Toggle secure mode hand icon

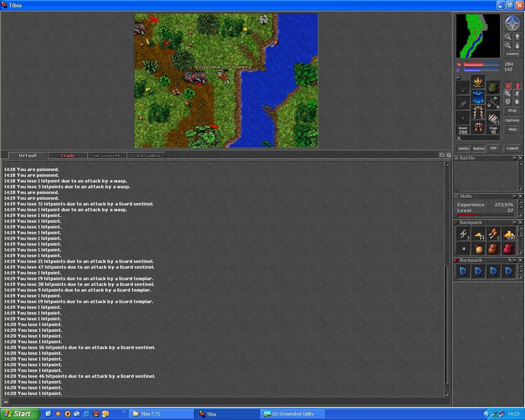click(517, 102)
